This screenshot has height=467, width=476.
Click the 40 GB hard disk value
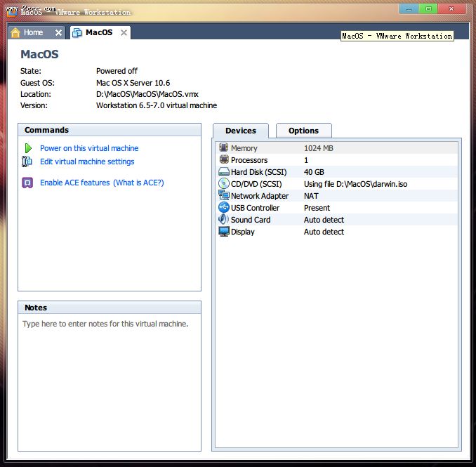(x=314, y=172)
